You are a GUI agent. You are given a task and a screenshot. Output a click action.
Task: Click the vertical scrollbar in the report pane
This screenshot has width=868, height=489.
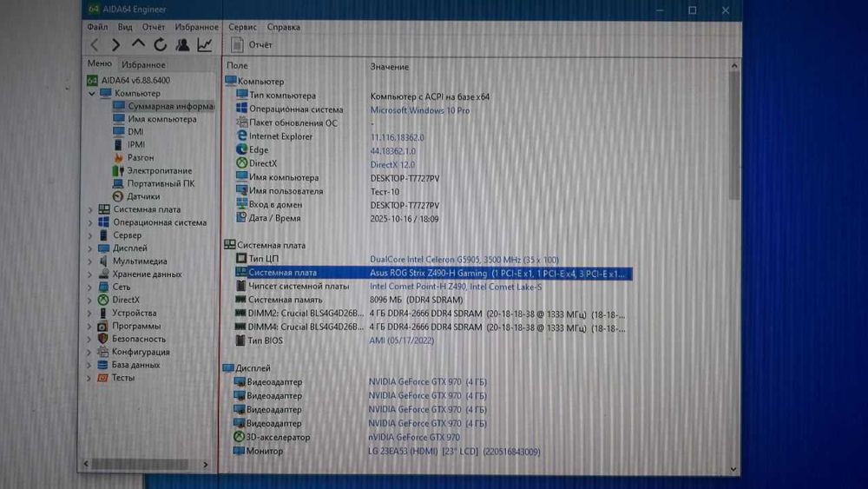click(x=734, y=135)
